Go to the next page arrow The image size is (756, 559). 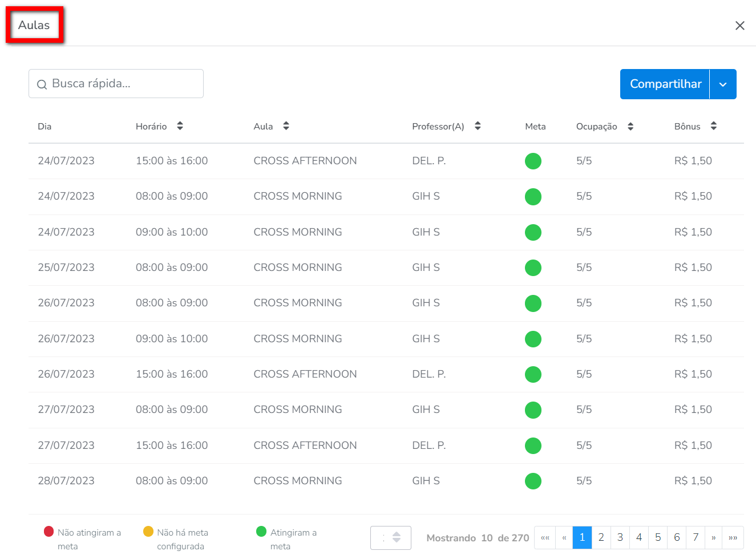713,537
